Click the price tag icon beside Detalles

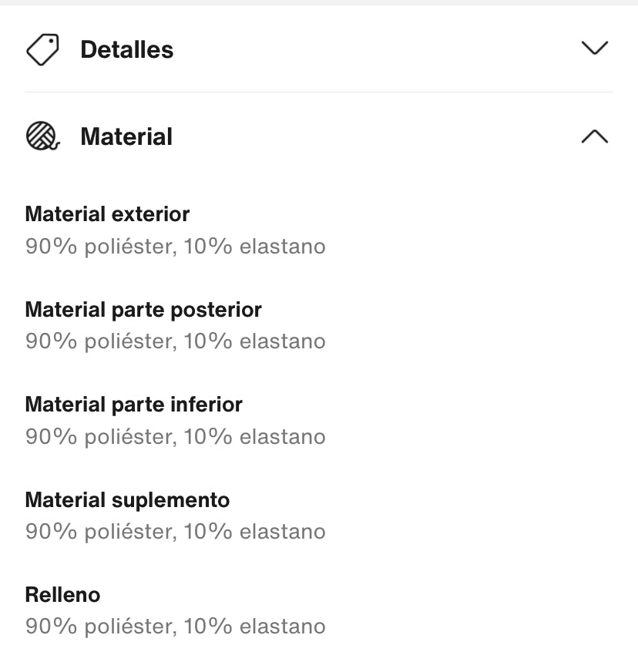coord(43,50)
